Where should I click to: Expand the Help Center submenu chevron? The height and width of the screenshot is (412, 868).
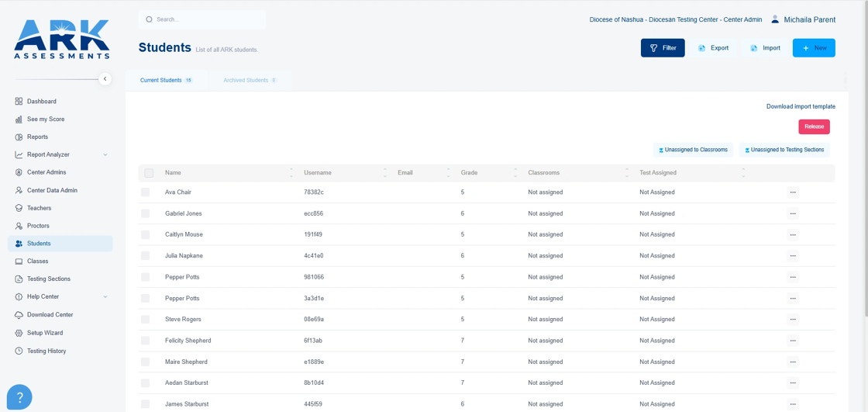pyautogui.click(x=105, y=296)
